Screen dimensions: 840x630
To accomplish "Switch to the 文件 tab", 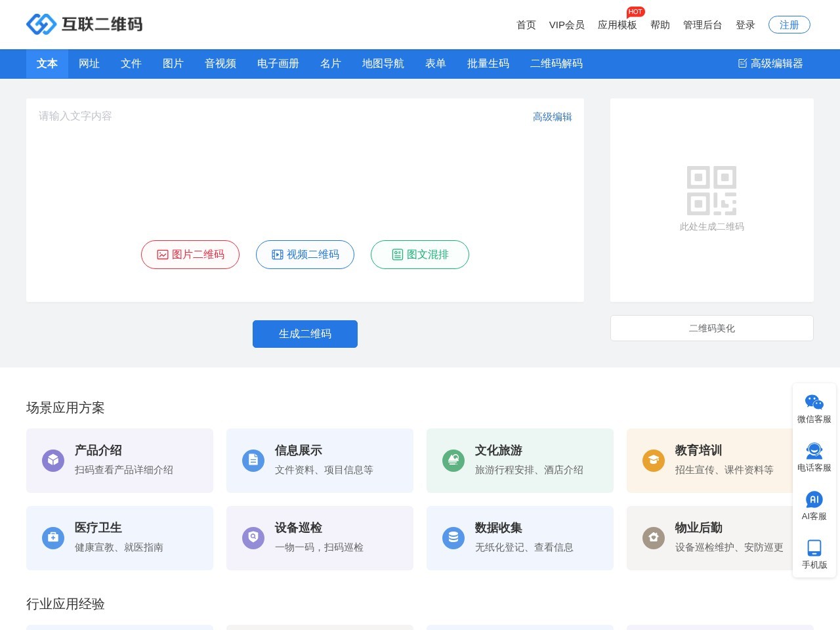I will (x=131, y=64).
